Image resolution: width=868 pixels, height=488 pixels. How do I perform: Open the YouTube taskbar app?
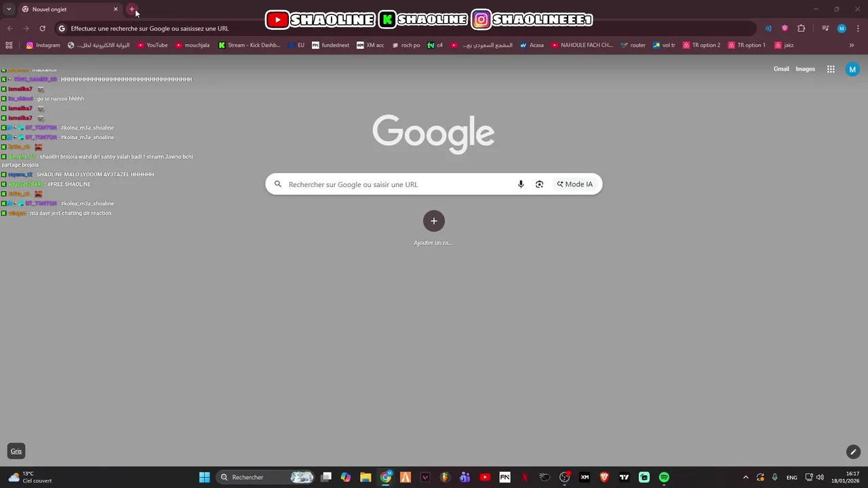click(485, 477)
